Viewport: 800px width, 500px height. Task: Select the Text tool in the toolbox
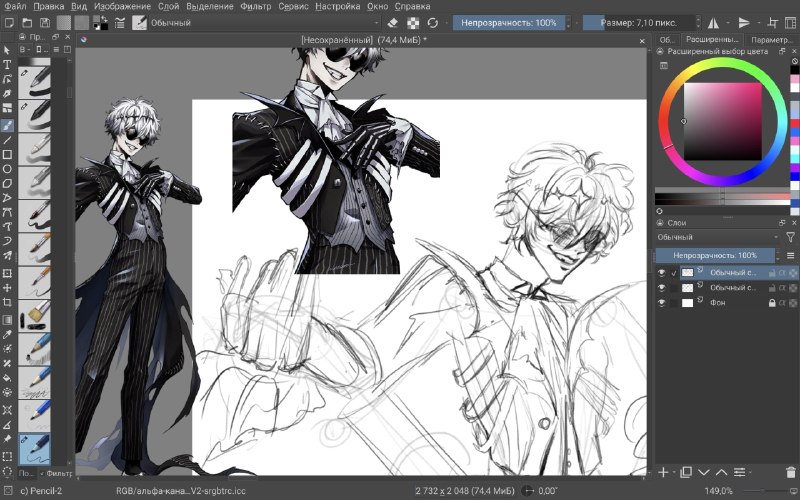[x=7, y=65]
